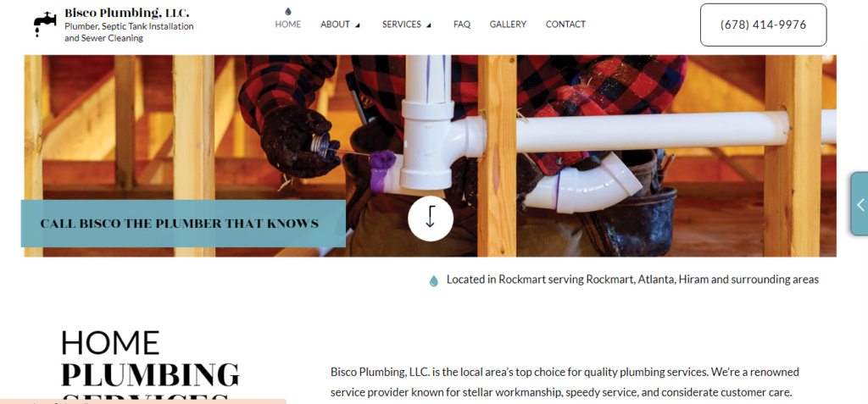Open the SERVICES menu item
868x404 pixels.
(x=401, y=25)
